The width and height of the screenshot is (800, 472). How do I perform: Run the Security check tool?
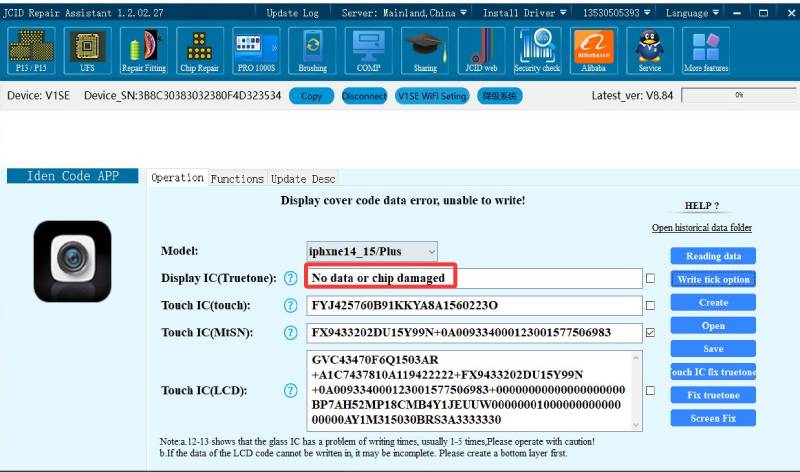tap(537, 51)
